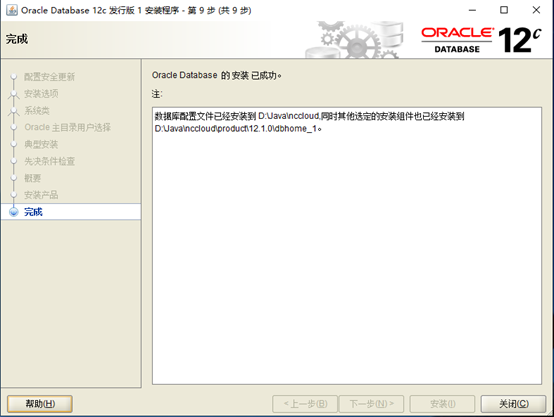Open help with 帮助(H) button

(x=40, y=404)
